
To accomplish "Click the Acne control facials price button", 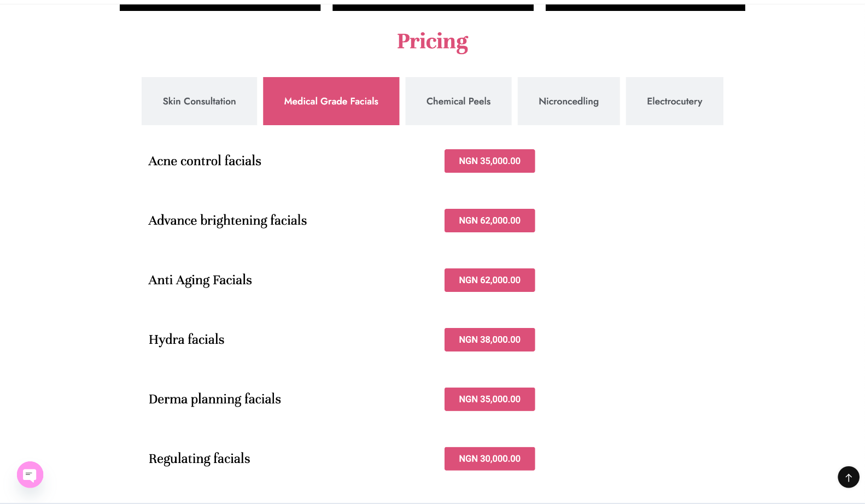I will [x=490, y=161].
